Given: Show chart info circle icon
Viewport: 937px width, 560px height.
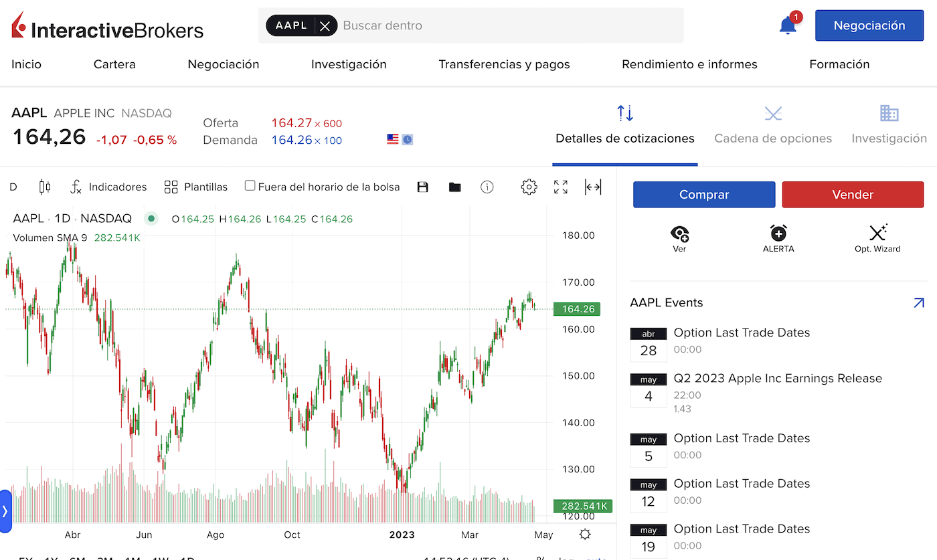Looking at the screenshot, I should pos(487,187).
